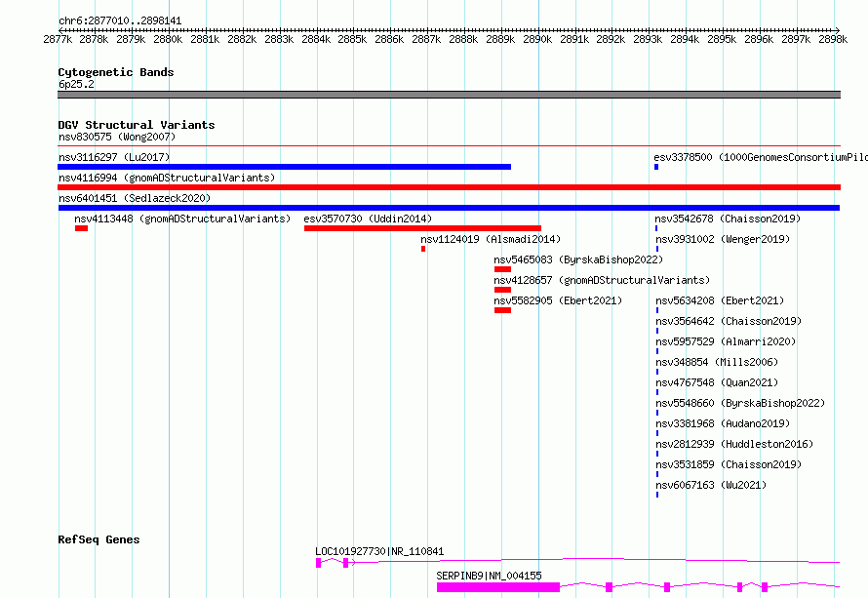Open nsv4767548 (Quan2021) label

[717, 382]
